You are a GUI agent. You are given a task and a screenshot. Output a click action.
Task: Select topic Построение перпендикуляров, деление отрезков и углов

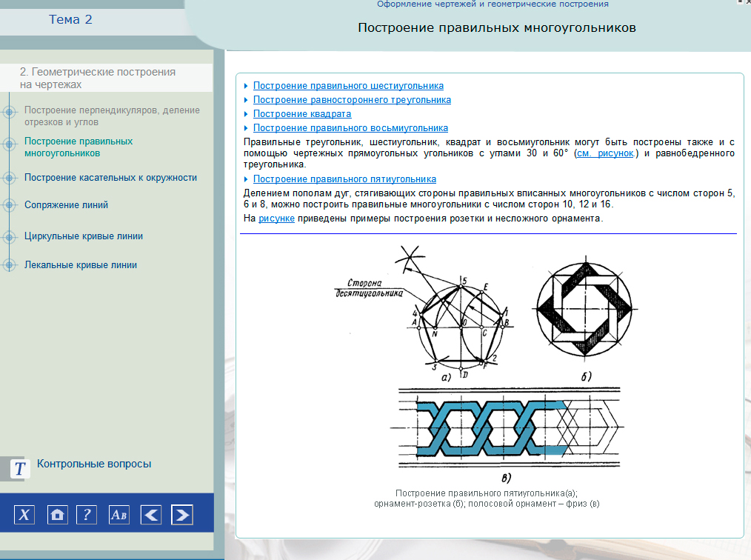coord(112,116)
